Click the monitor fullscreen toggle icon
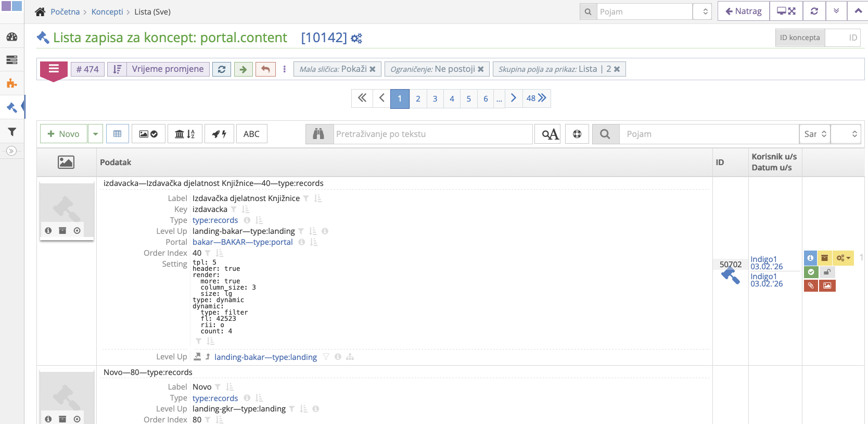The height and width of the screenshot is (424, 868). click(x=786, y=11)
